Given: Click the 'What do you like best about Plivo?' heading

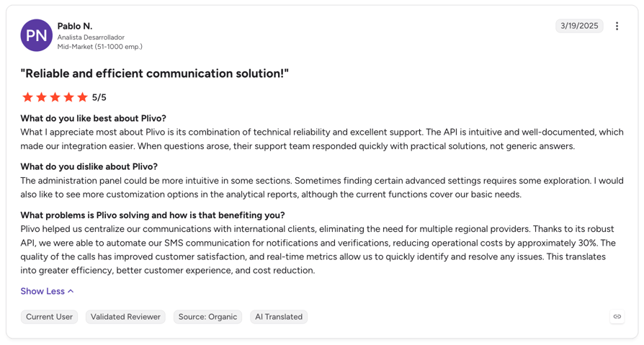Looking at the screenshot, I should tap(93, 118).
